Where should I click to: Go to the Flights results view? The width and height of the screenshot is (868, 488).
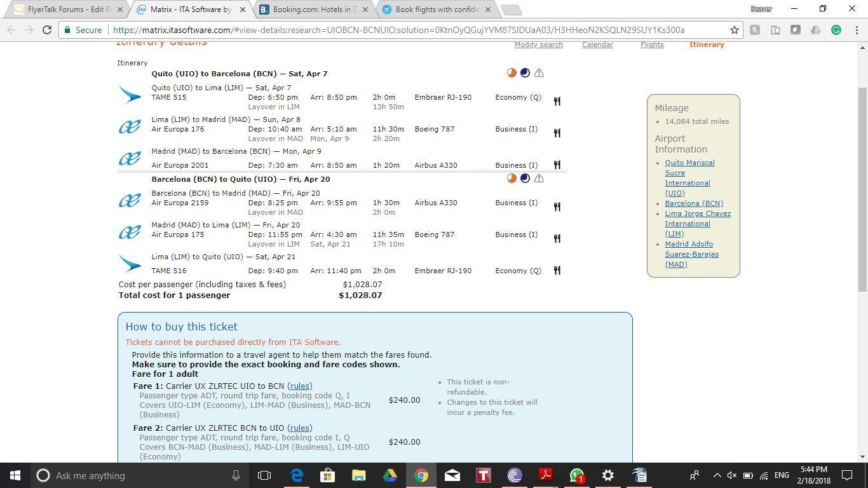coord(652,44)
